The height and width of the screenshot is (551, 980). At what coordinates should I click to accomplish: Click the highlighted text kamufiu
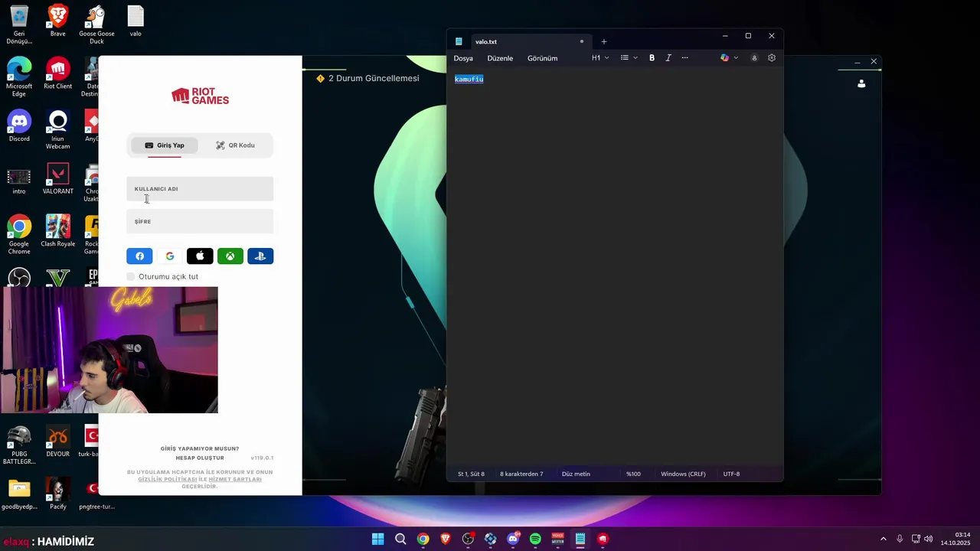click(x=469, y=79)
